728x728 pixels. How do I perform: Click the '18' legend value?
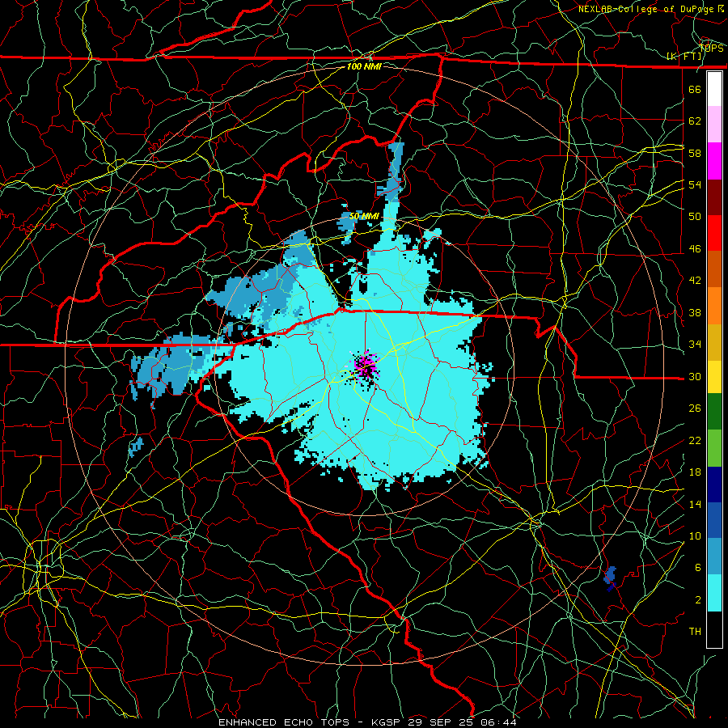point(695,472)
